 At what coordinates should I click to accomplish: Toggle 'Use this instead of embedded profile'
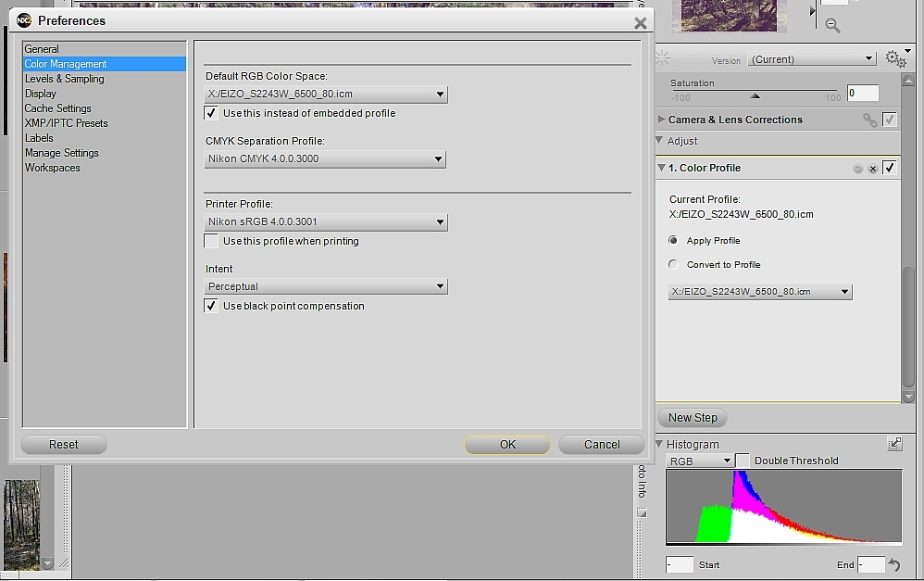tap(211, 113)
